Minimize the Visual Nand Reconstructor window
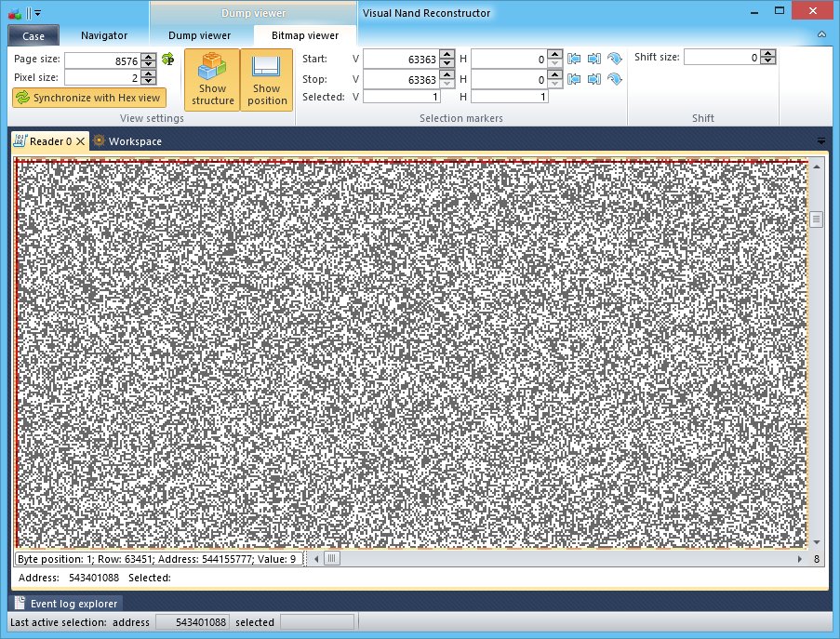 (754, 12)
